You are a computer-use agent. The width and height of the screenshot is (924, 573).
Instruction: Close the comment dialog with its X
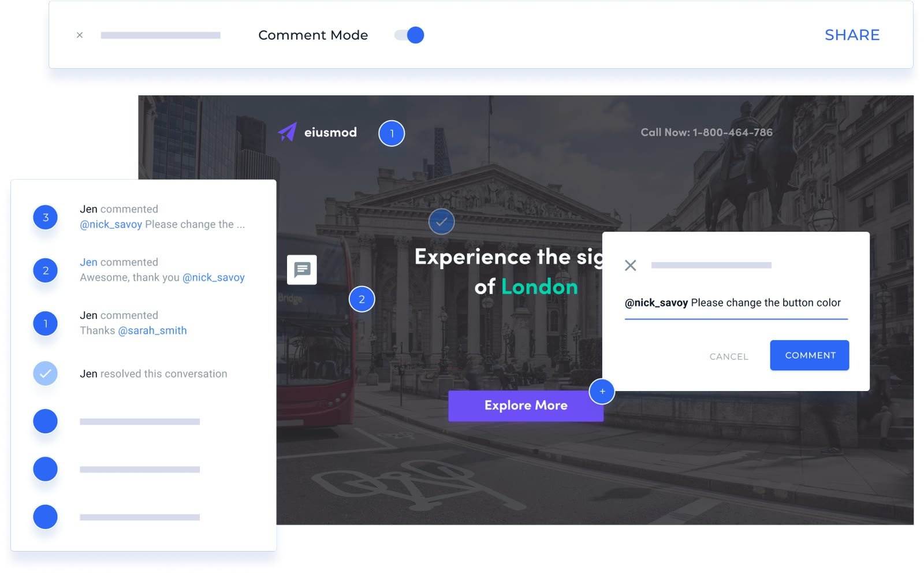point(631,265)
